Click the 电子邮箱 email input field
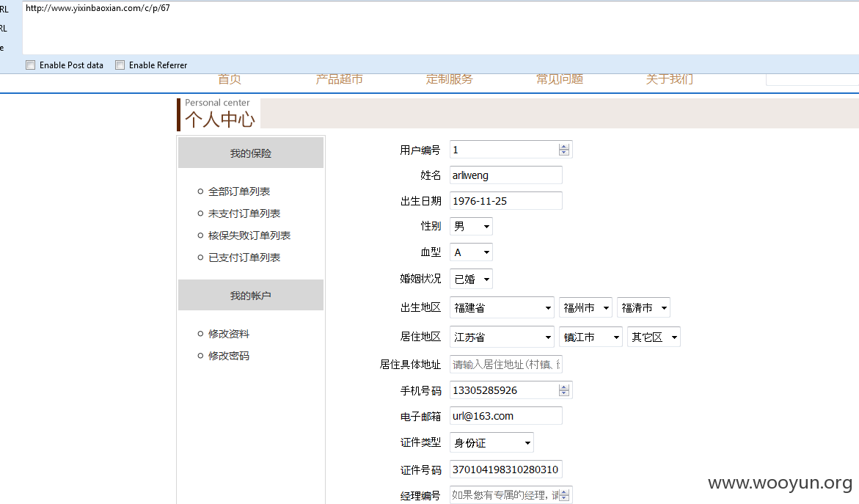This screenshot has width=859, height=504. [x=505, y=416]
